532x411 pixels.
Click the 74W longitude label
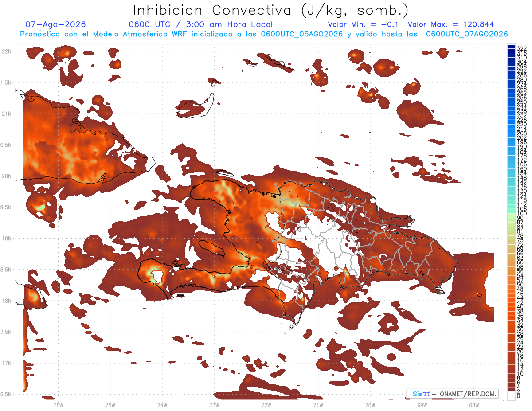click(162, 405)
